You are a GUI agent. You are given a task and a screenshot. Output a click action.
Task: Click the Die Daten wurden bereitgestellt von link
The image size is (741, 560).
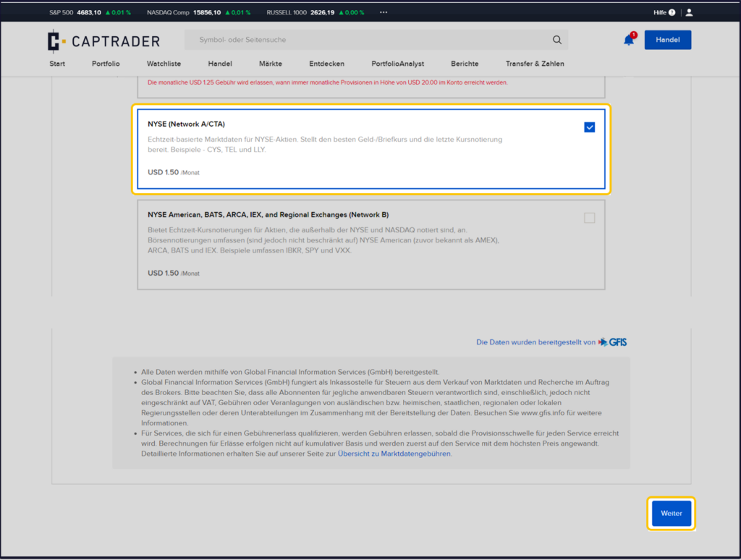click(x=535, y=342)
